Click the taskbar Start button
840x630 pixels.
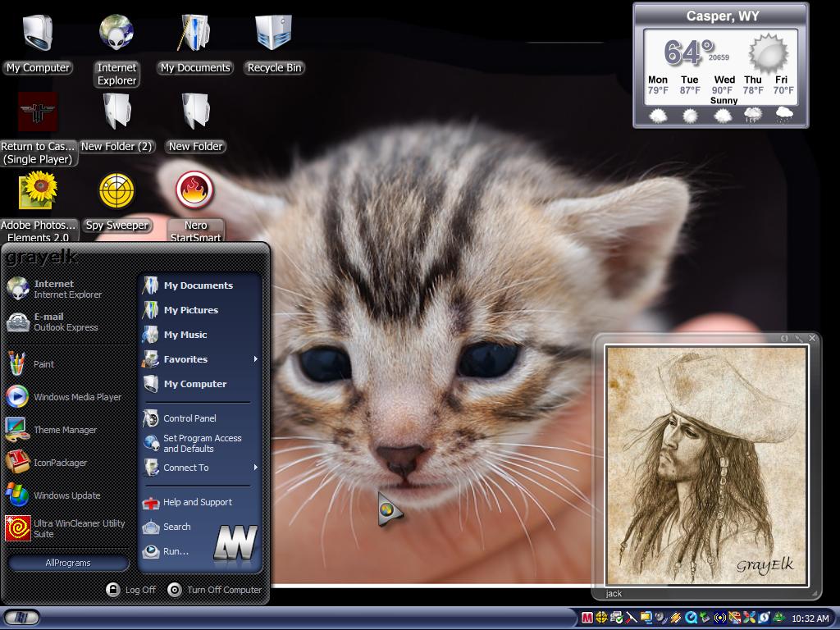22,618
